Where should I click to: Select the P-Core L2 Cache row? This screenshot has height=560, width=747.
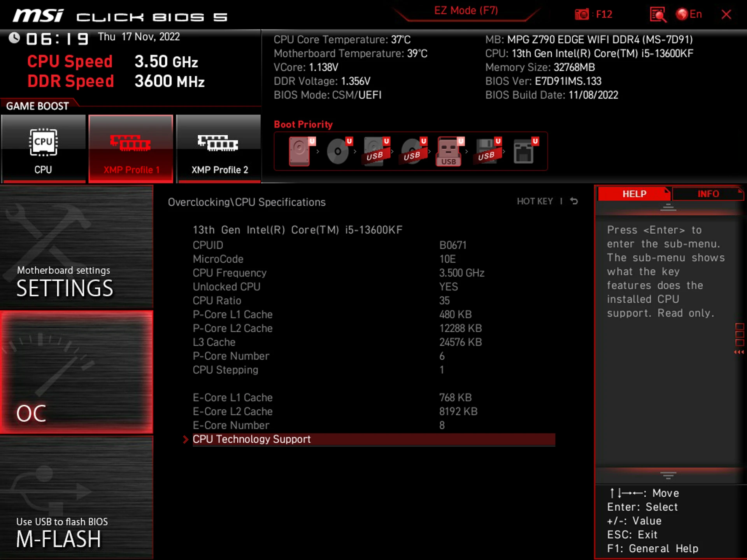(x=373, y=328)
